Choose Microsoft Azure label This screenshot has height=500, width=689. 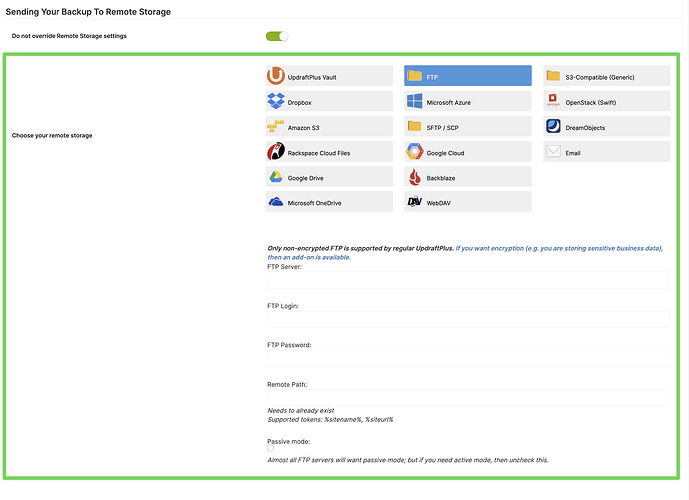[x=449, y=103]
